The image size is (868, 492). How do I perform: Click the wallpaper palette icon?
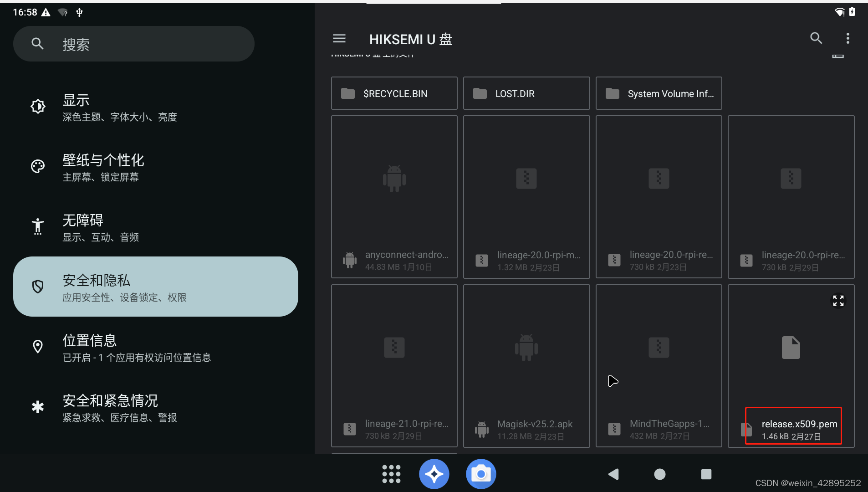coord(38,166)
